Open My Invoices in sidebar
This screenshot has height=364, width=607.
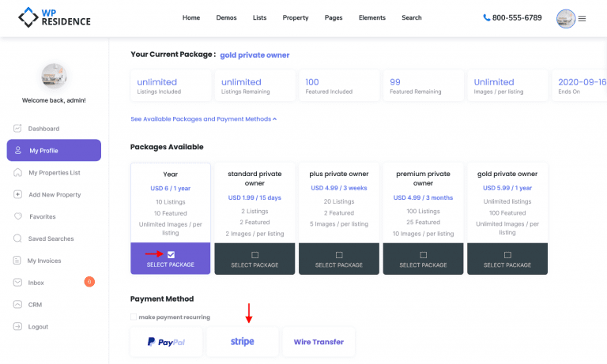(x=44, y=261)
